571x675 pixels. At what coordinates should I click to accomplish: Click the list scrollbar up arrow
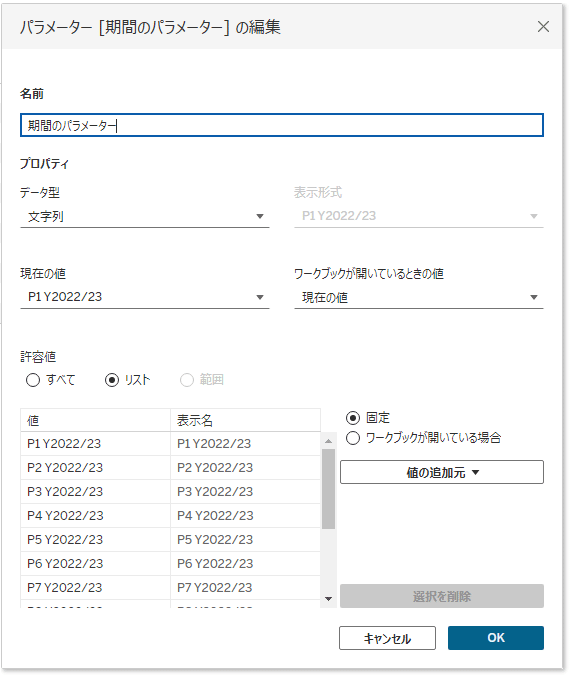[329, 441]
